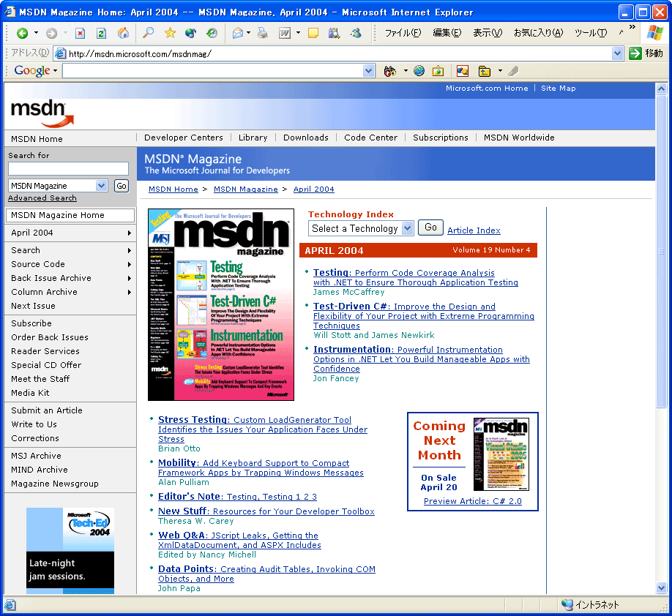Viewport: 672px width, 616px height.
Task: Open Media Kit in the sidebar
Action: click(30, 393)
